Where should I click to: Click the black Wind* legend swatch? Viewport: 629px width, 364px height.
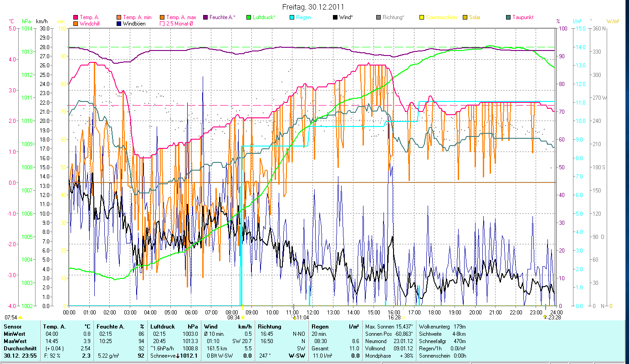click(x=335, y=17)
